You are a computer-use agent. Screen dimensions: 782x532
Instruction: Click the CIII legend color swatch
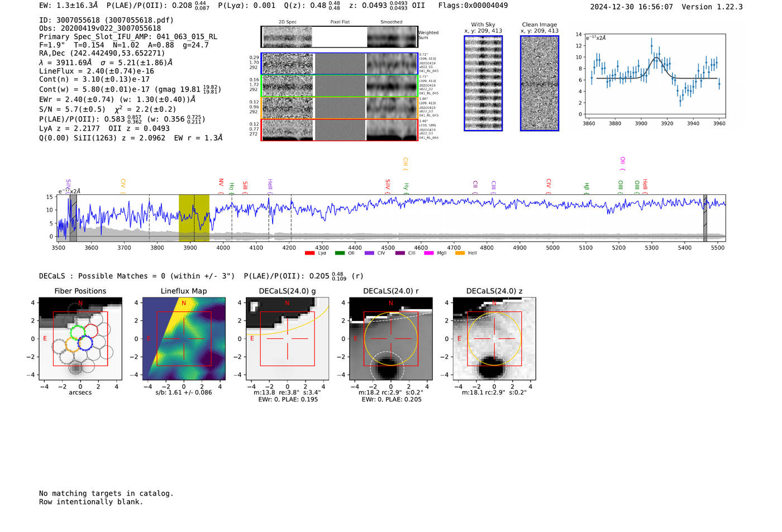tap(400, 253)
